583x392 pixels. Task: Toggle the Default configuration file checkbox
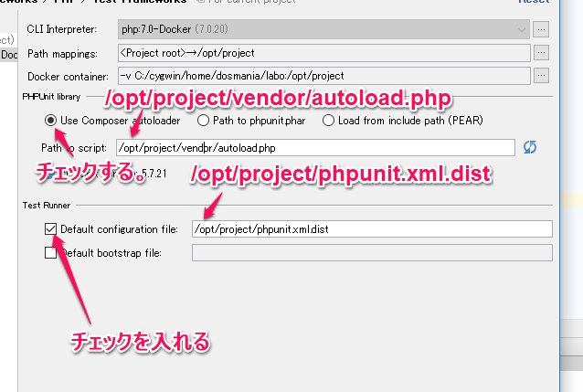click(x=50, y=228)
